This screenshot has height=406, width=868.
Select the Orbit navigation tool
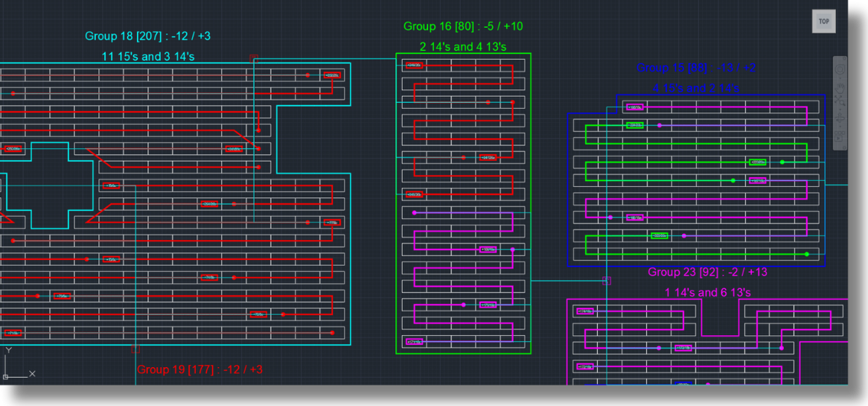point(840,118)
